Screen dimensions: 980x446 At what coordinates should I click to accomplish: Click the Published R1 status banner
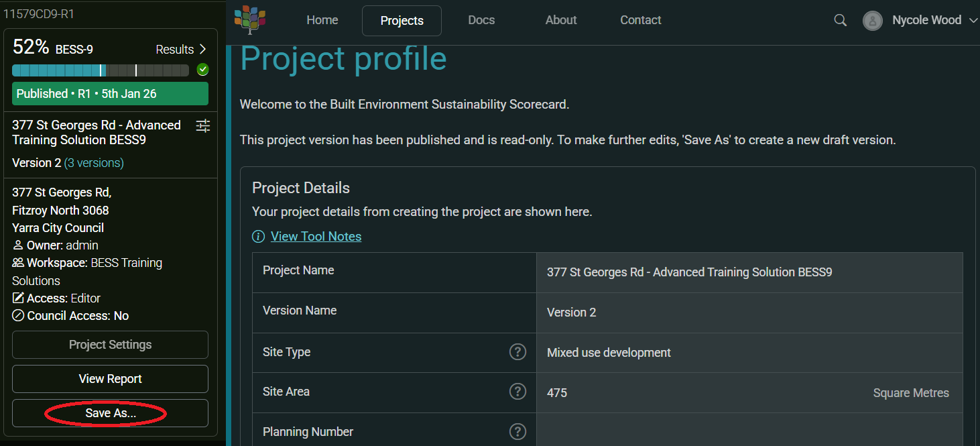(109, 93)
